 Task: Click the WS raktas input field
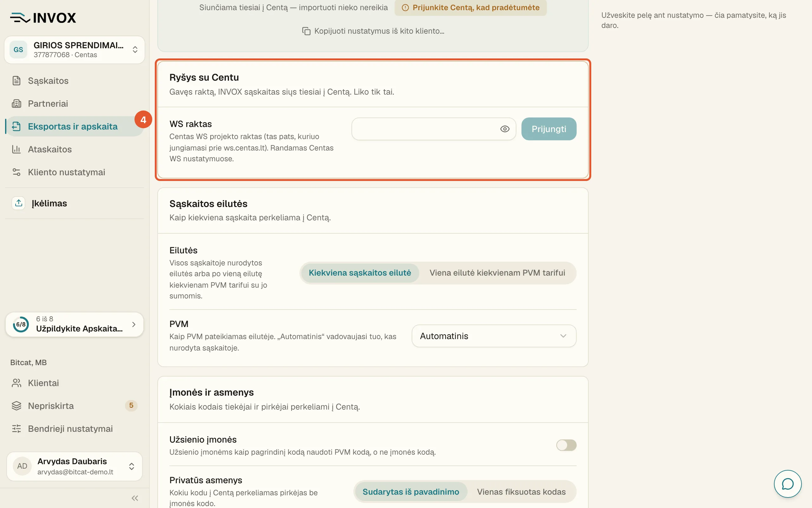434,129
